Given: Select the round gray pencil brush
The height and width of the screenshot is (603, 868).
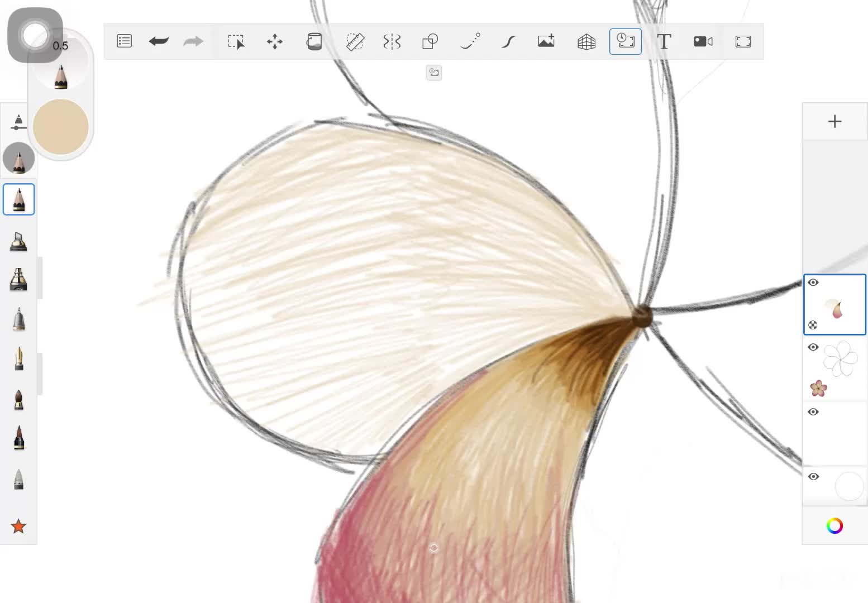Looking at the screenshot, I should 19,159.
